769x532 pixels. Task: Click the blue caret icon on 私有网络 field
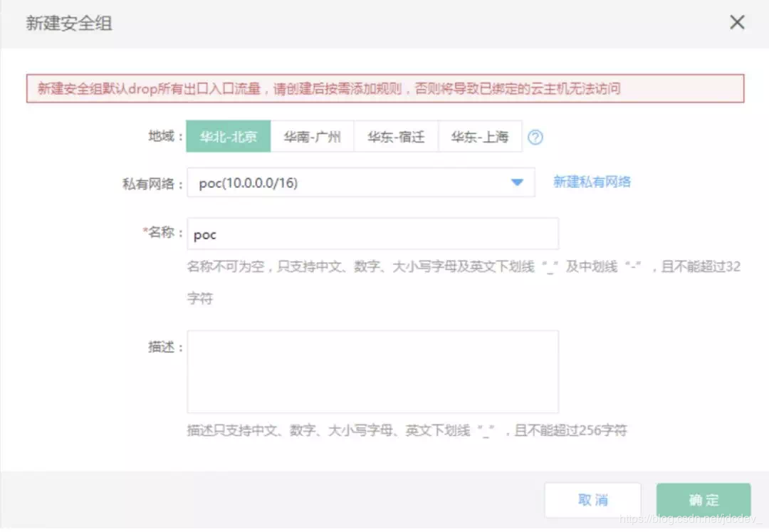(517, 182)
